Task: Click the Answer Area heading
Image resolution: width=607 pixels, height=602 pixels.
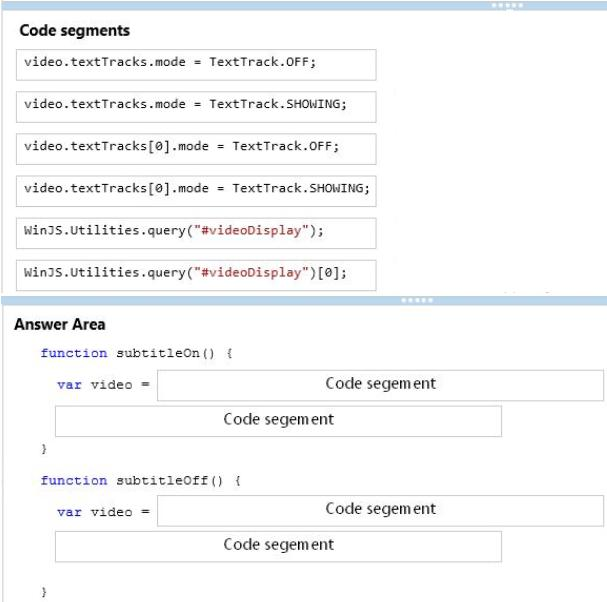Action: 60,324
